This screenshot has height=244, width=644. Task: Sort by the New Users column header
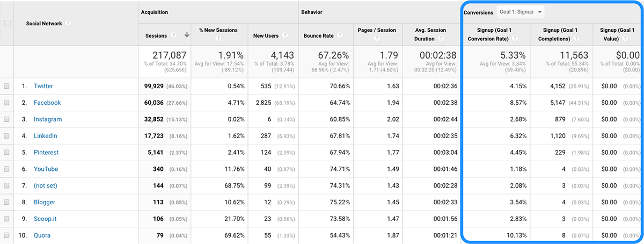tap(266, 35)
